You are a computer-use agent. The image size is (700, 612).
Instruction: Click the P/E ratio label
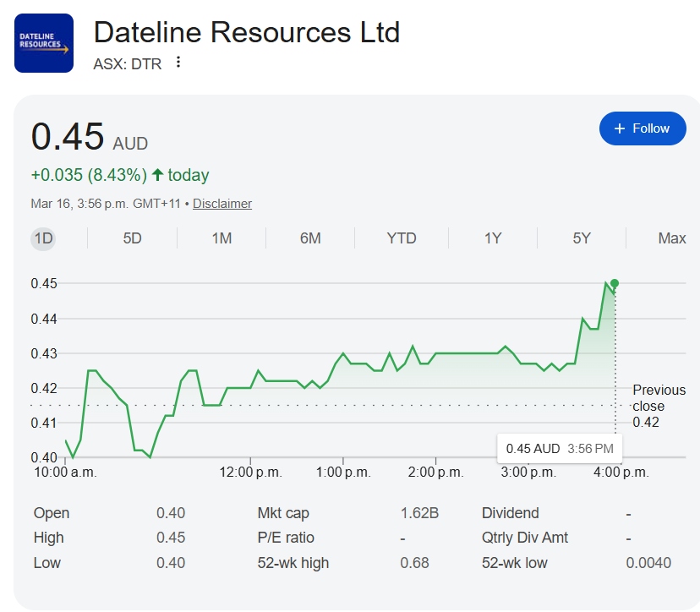pyautogui.click(x=286, y=538)
